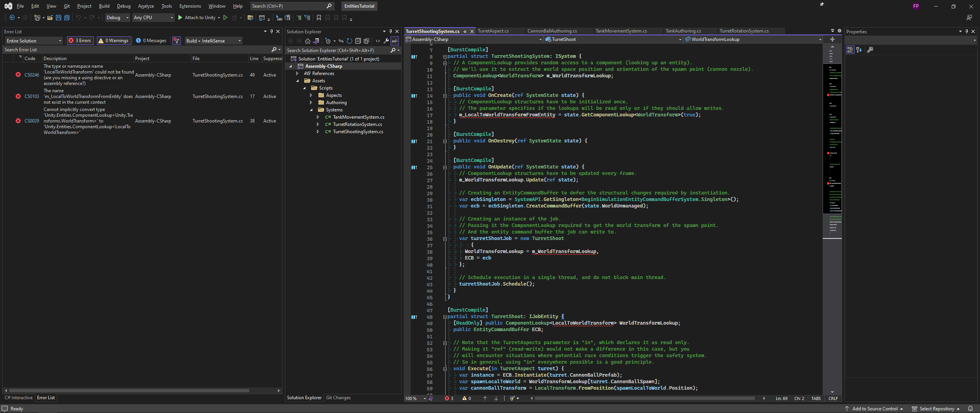Click the Home icon in Solution Explorer

(x=307, y=41)
